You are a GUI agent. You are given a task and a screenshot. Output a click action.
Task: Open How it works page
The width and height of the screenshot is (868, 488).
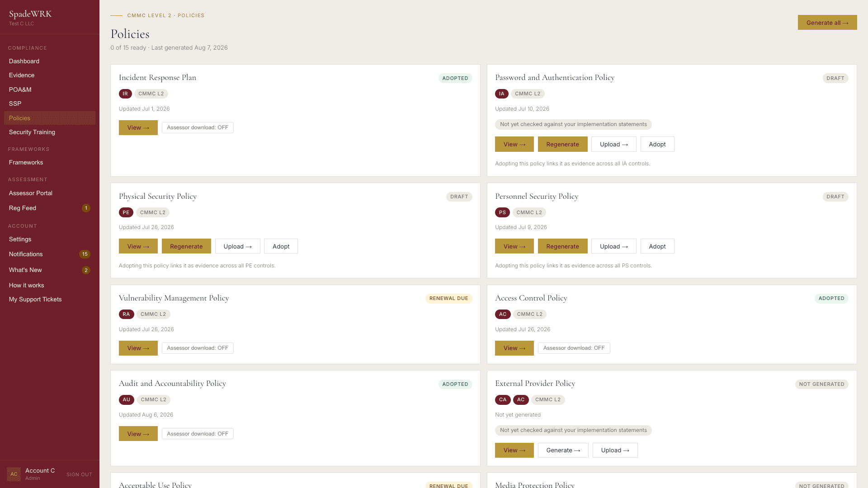point(50,285)
